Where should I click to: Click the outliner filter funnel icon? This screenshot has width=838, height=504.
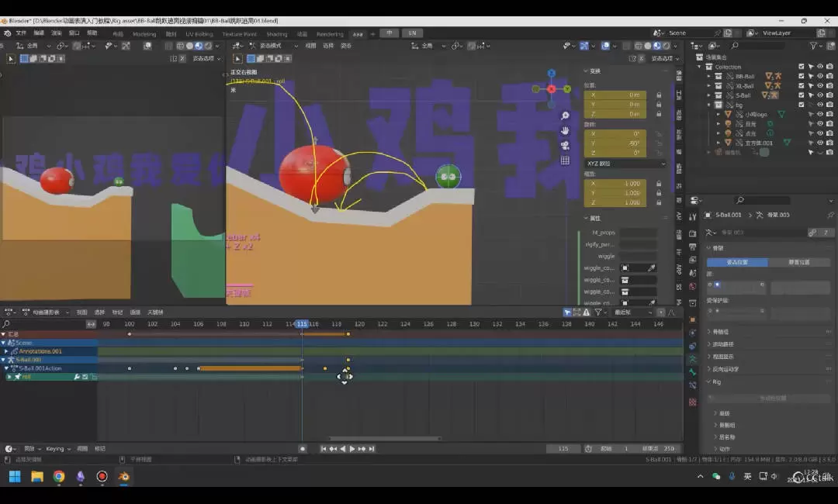pos(813,46)
